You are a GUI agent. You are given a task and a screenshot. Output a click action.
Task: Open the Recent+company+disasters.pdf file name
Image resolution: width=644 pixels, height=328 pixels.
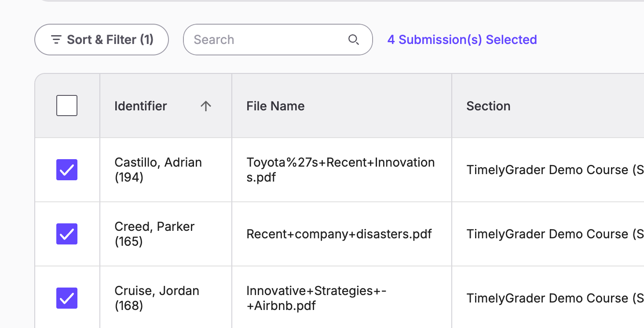point(339,234)
